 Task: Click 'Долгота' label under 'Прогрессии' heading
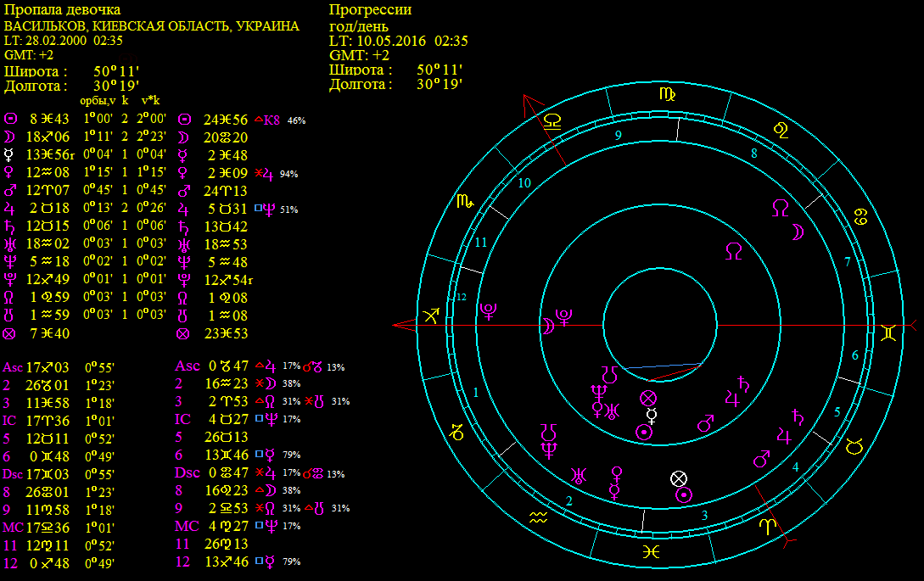(361, 84)
